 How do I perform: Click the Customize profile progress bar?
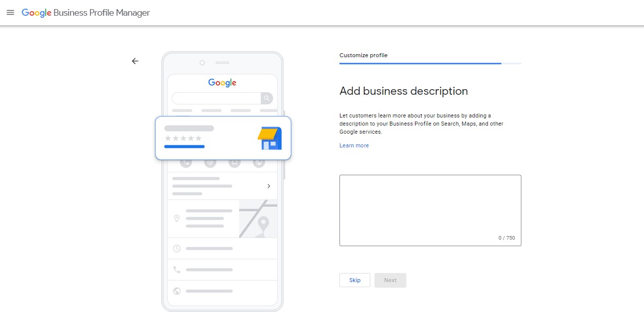point(430,63)
